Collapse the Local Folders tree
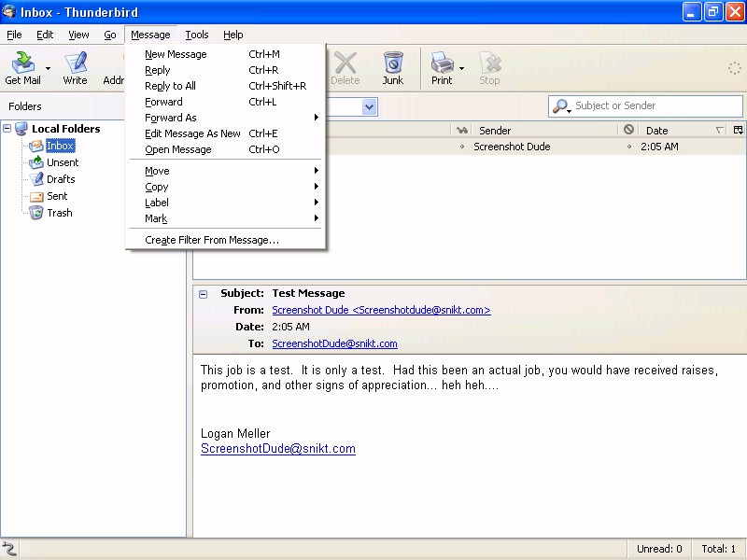Image resolution: width=747 pixels, height=560 pixels. point(7,128)
